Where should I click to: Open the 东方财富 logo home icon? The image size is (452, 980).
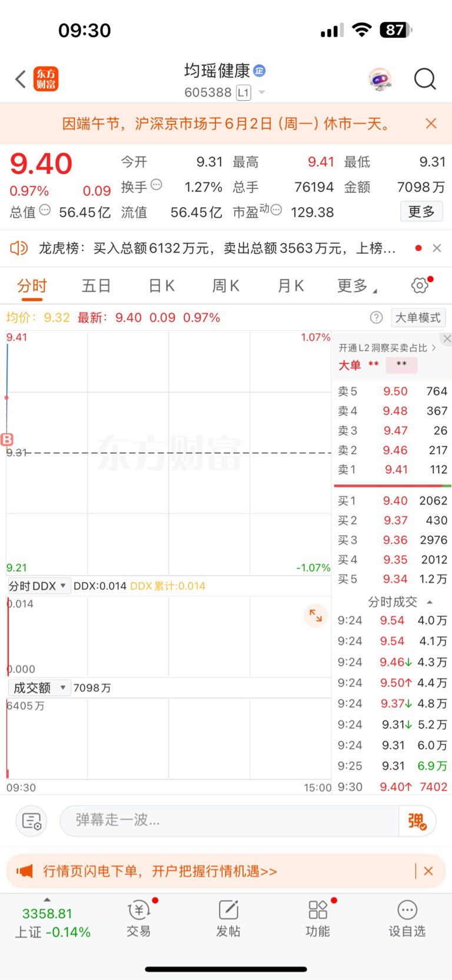pyautogui.click(x=46, y=79)
